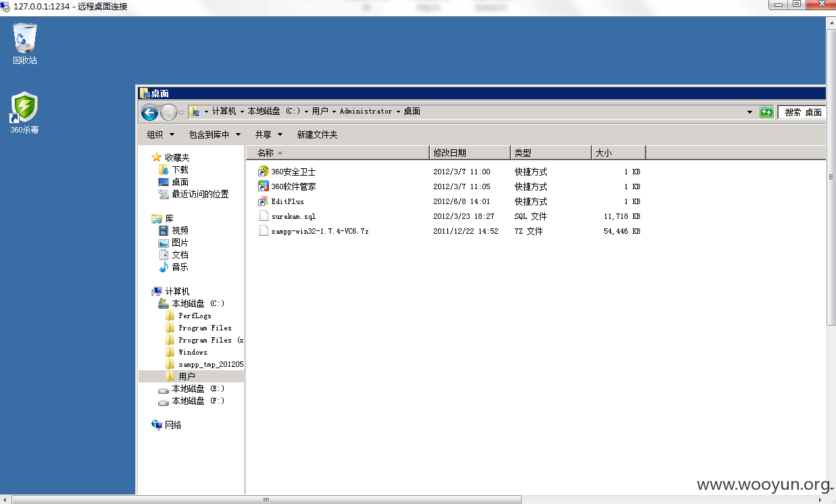Image resolution: width=836 pixels, height=504 pixels.
Task: Click the remote desktop horizontal scrollbar thumb
Action: click(266, 500)
